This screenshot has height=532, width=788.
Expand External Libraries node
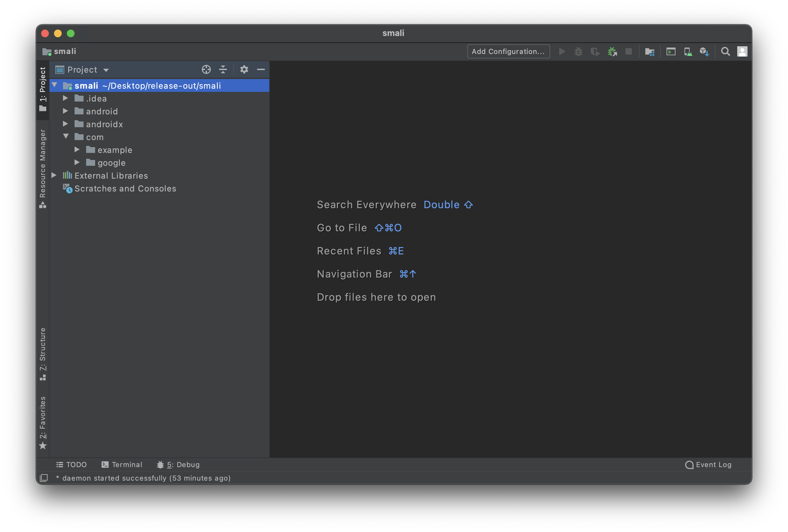54,175
